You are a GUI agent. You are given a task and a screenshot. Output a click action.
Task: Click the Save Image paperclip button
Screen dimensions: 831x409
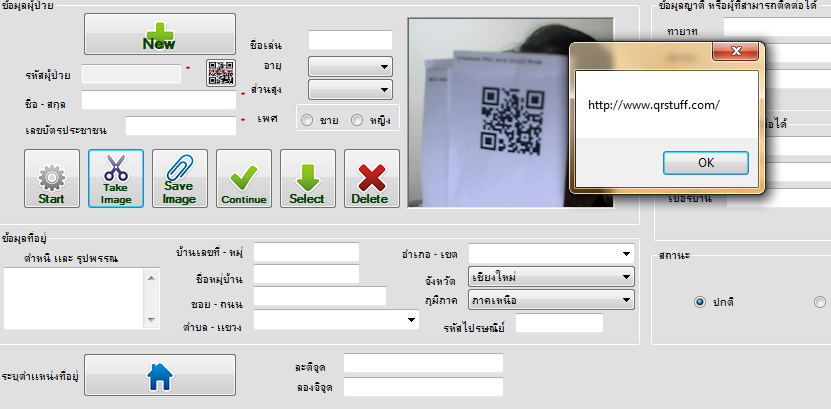tap(180, 178)
